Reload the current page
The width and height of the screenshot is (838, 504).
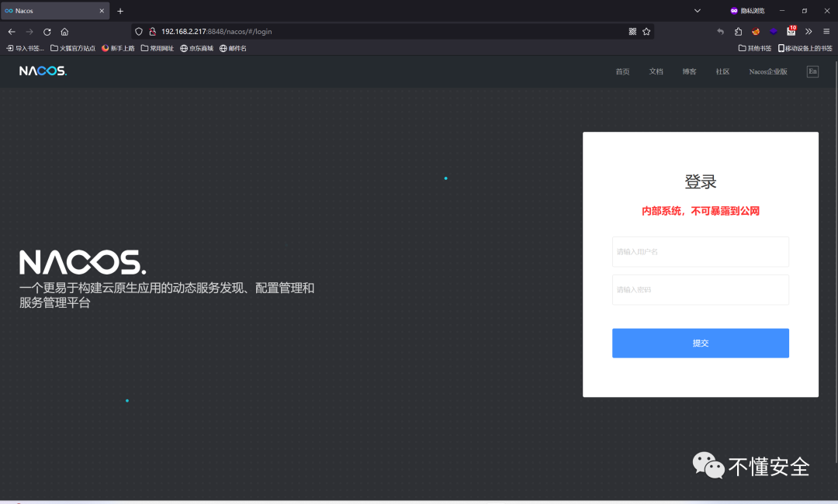coord(47,32)
